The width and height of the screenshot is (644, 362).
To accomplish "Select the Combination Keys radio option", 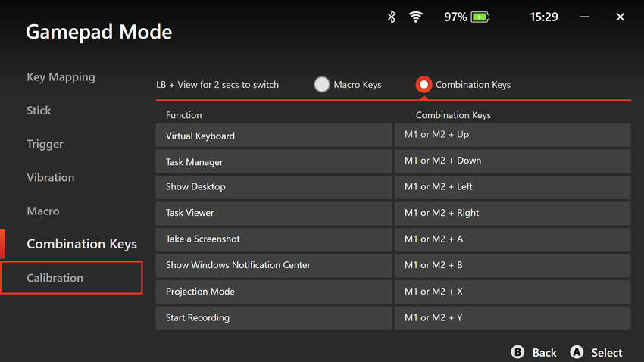I will pyautogui.click(x=424, y=85).
